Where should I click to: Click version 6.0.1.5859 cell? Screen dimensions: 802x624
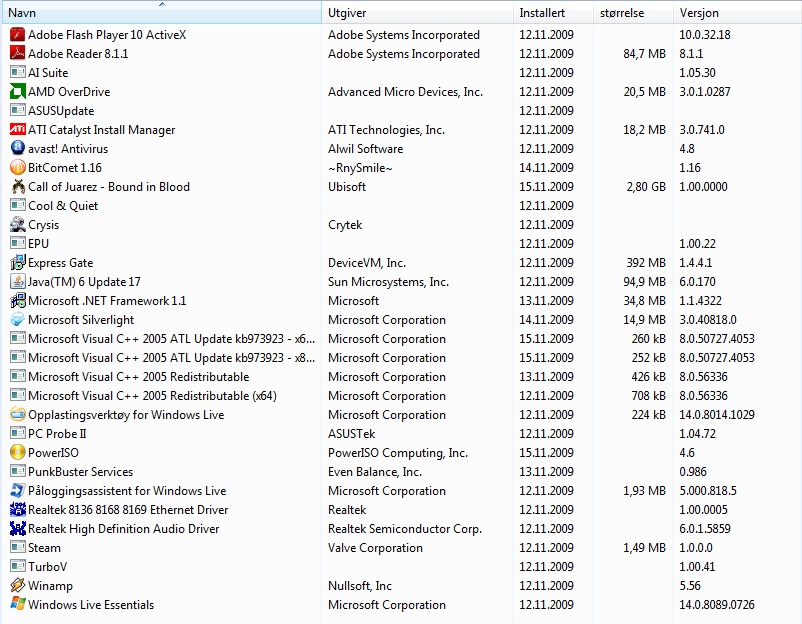coord(705,529)
